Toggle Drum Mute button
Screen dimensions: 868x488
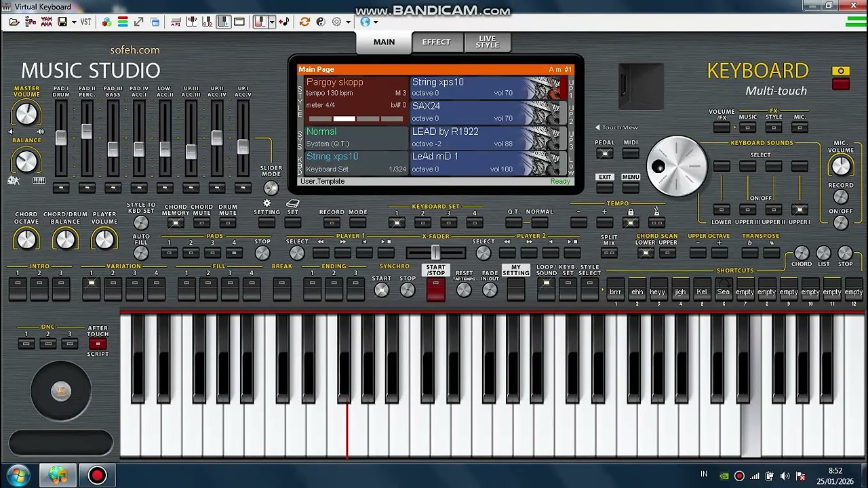click(x=228, y=222)
